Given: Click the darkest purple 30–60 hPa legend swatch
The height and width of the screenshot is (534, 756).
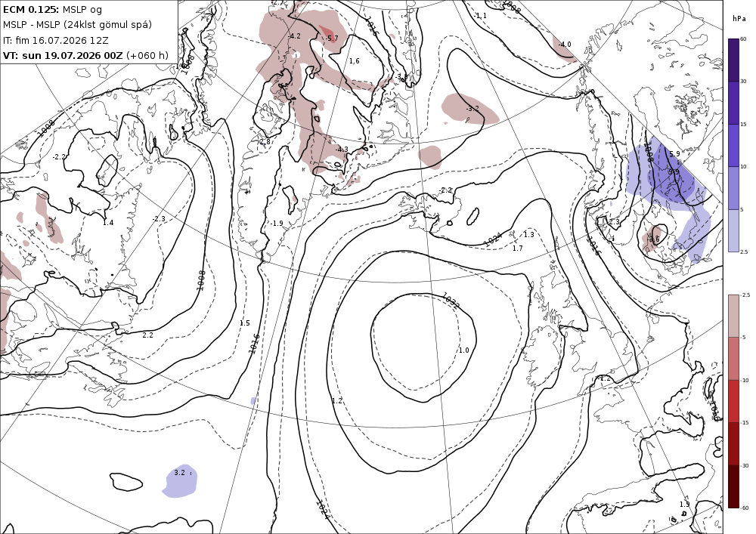Looking at the screenshot, I should point(733,60).
